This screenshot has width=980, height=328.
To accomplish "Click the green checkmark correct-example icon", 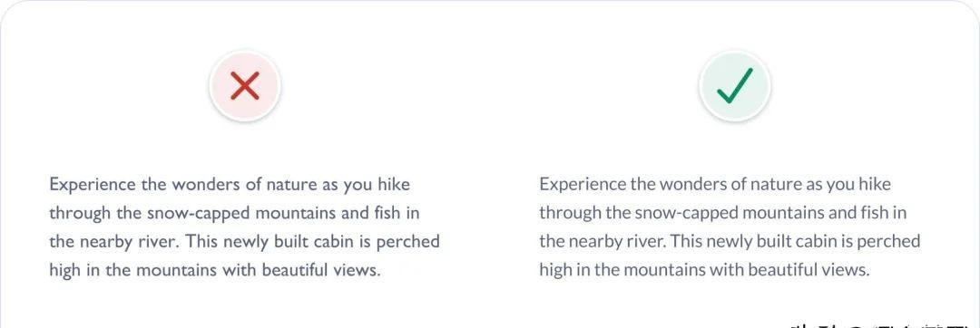I will [x=735, y=85].
